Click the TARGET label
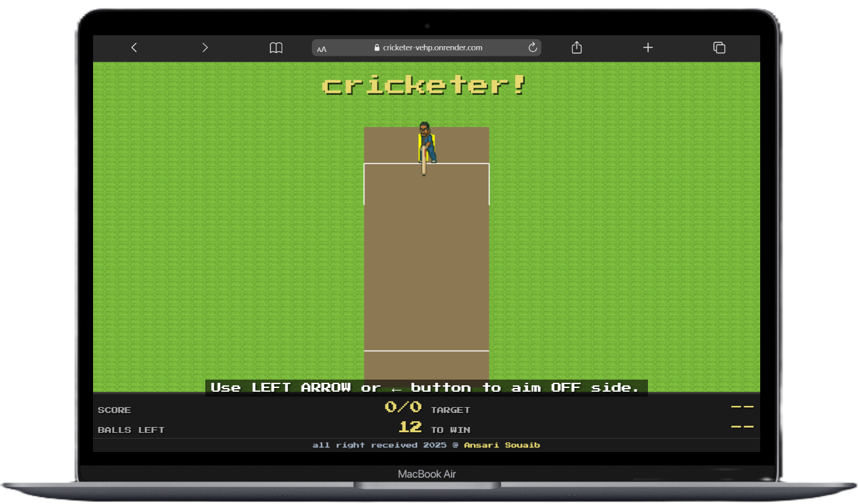The image size is (859, 504). click(450, 410)
